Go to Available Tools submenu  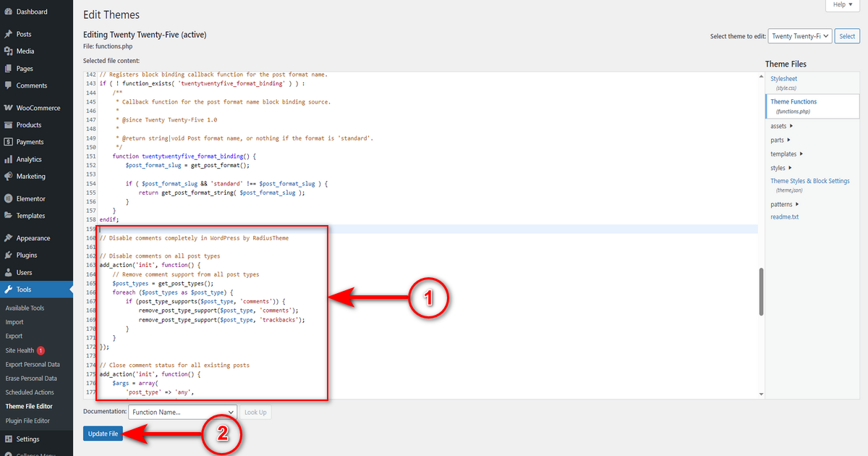coord(25,308)
